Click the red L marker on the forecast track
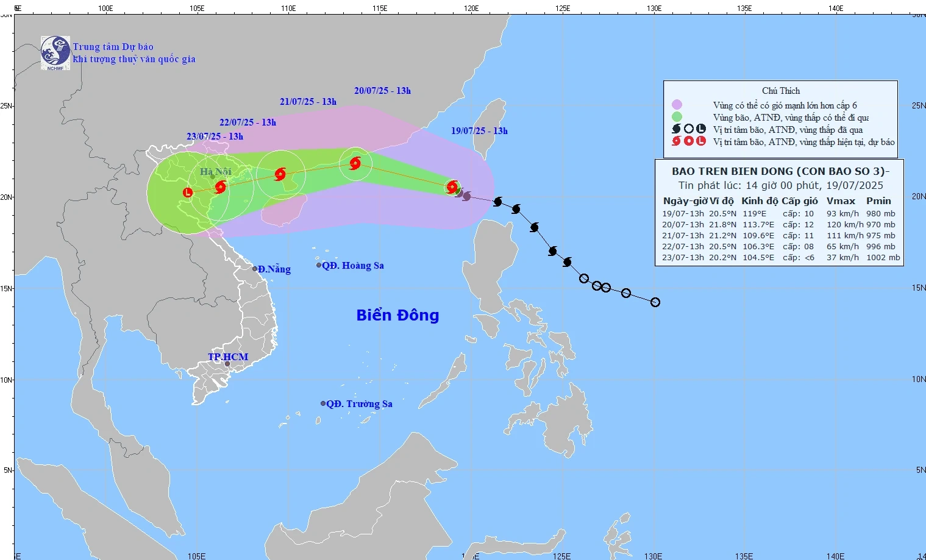 pos(188,193)
